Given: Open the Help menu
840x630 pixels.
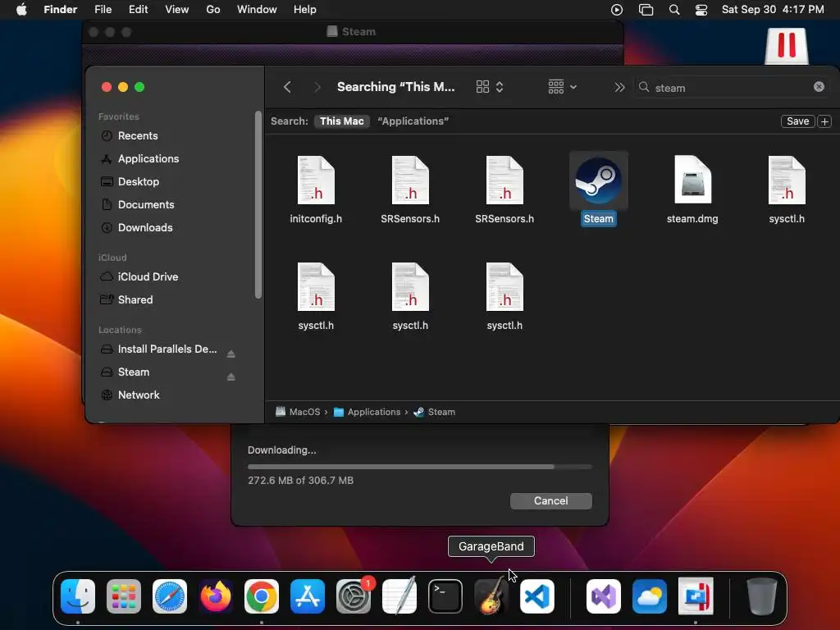Looking at the screenshot, I should 305,10.
